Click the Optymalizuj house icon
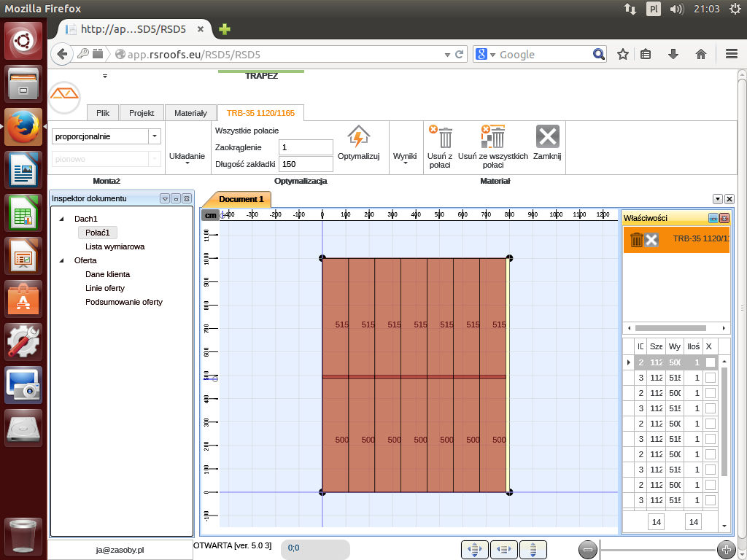The width and height of the screenshot is (747, 560). [x=358, y=137]
